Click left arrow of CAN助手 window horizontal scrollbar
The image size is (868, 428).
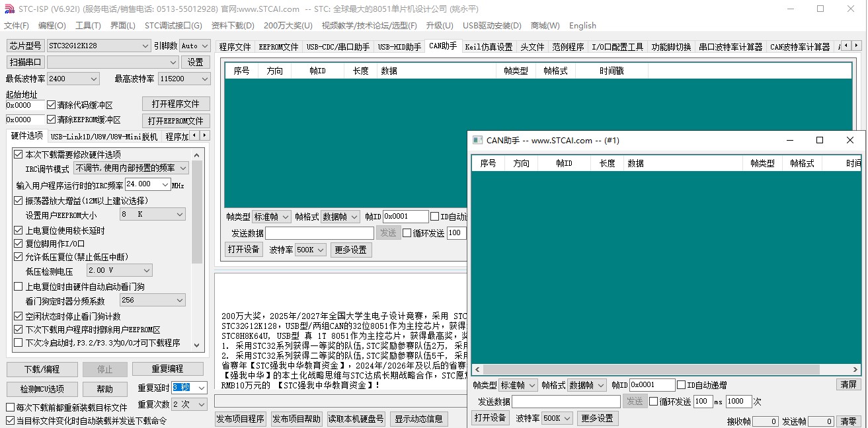[477, 370]
